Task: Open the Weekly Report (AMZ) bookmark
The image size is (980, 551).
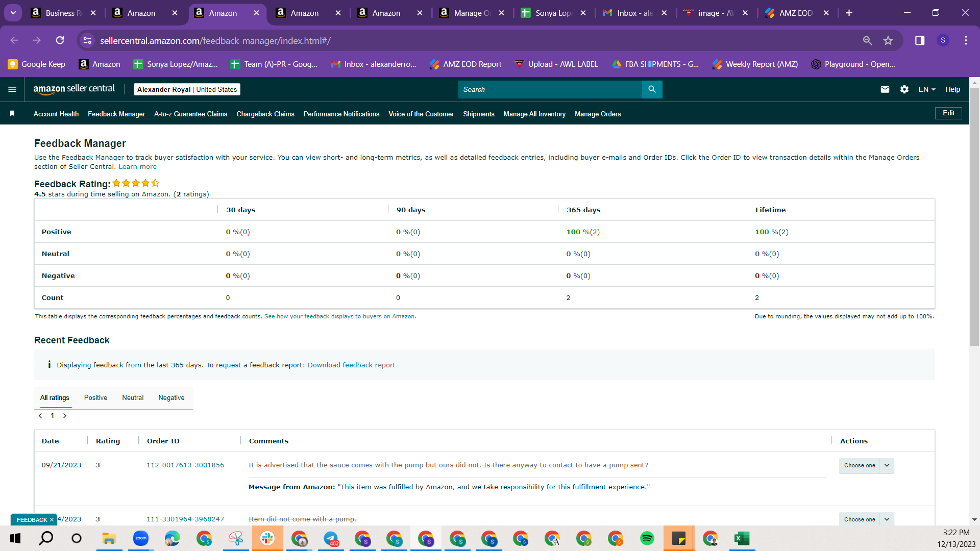Action: click(x=755, y=64)
